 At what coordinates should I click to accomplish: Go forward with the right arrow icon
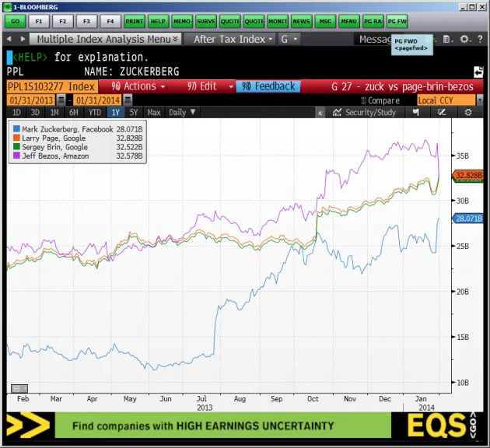pyautogui.click(x=23, y=39)
